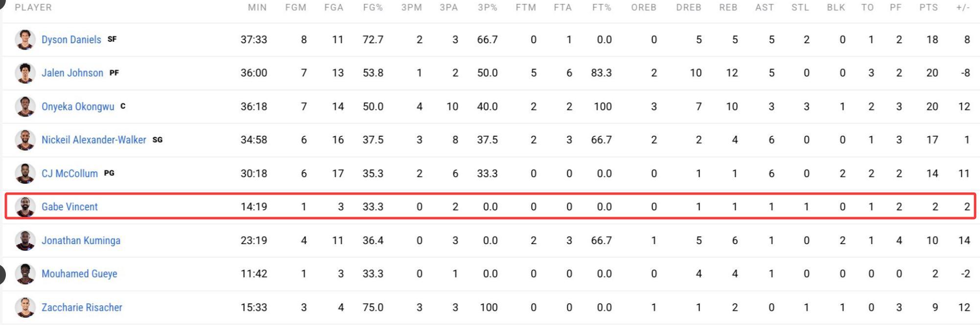Click Nickeil Alexander-Walker's player photo
980x325 pixels.
24,140
